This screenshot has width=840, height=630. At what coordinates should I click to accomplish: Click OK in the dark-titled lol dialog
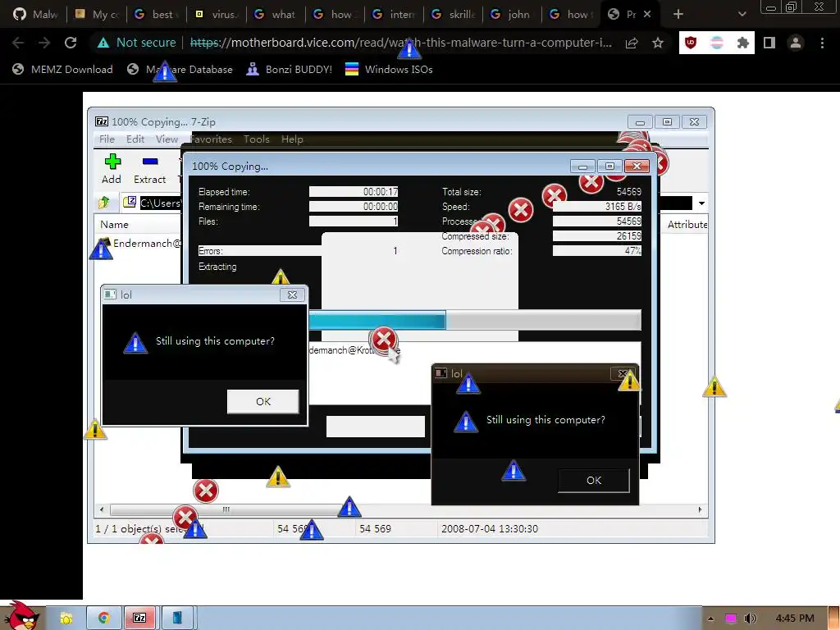[x=594, y=480]
